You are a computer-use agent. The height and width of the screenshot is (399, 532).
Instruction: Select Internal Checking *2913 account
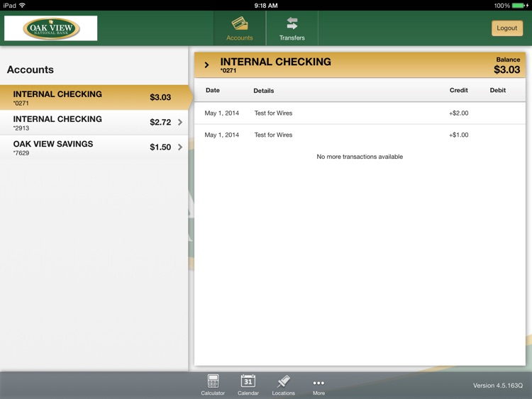94,123
